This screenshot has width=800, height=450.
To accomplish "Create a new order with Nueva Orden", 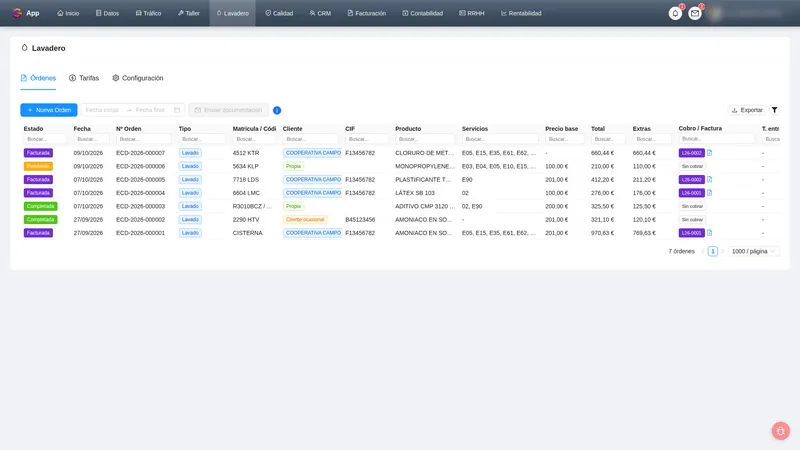I will [49, 110].
